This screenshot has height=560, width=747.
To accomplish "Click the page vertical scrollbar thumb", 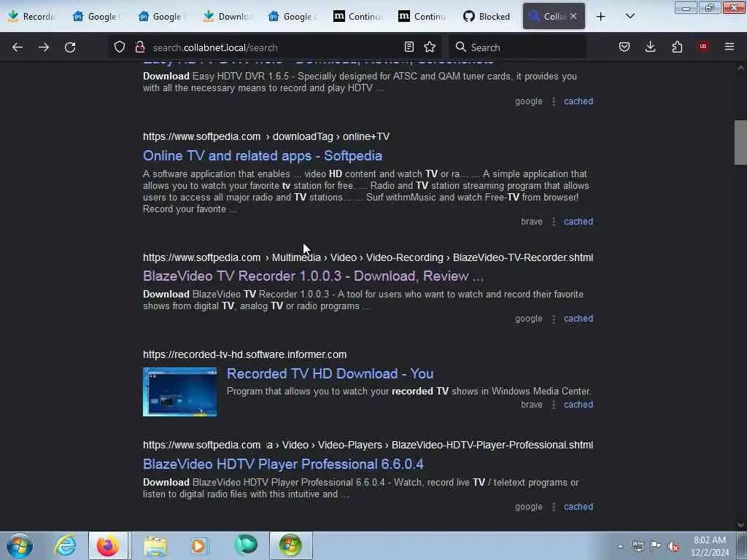I will pos(740,142).
